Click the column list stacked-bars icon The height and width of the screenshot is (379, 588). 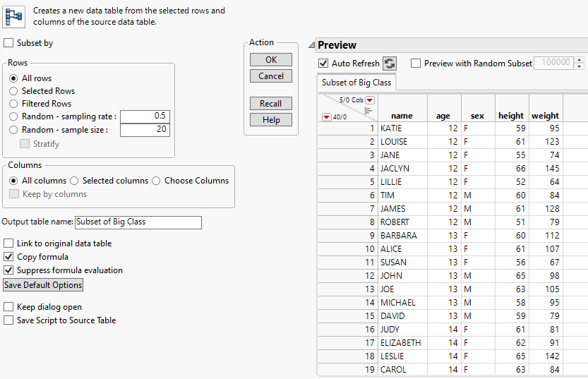tap(368, 109)
